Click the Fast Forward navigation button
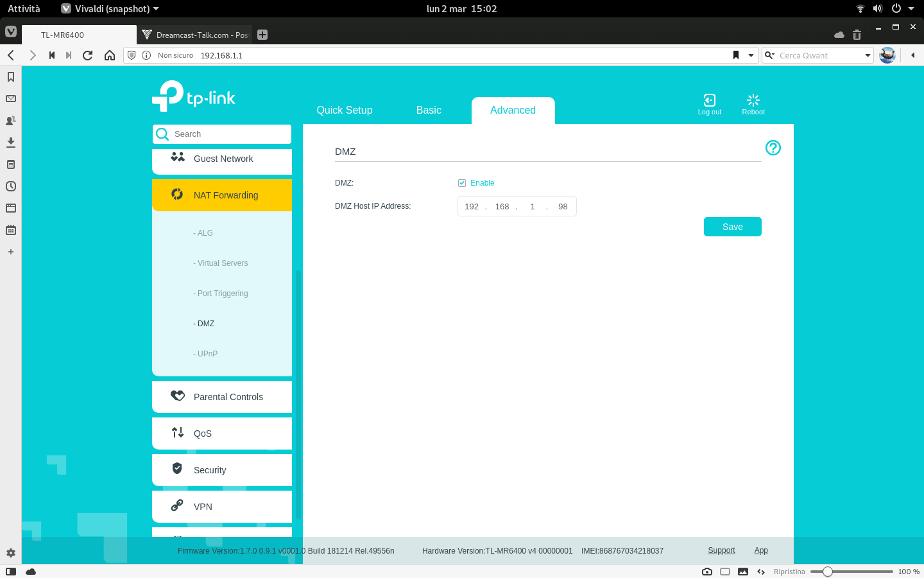Image resolution: width=924 pixels, height=578 pixels. coord(69,55)
